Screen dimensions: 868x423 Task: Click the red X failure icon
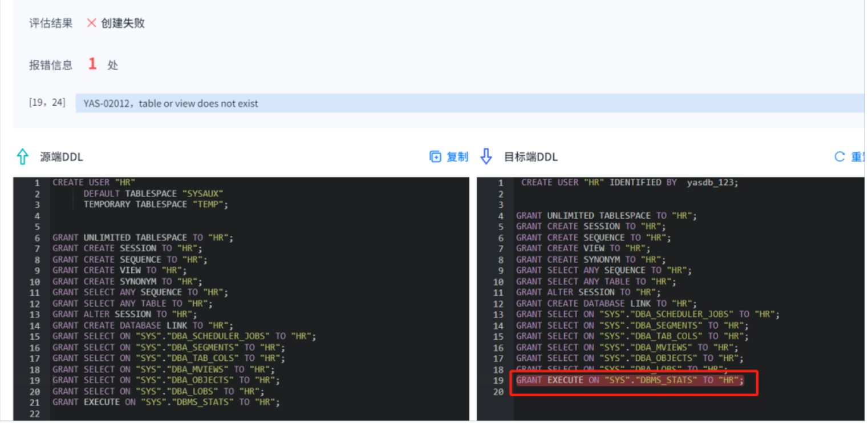pyautogui.click(x=91, y=23)
